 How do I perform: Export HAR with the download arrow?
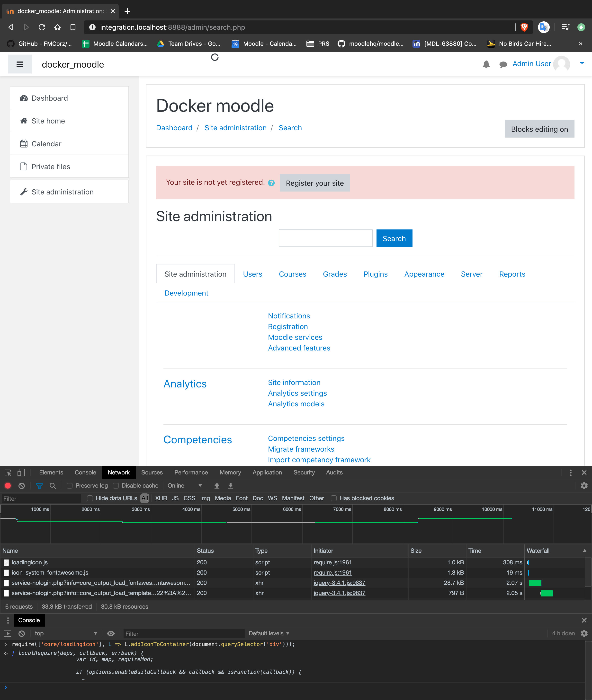231,486
